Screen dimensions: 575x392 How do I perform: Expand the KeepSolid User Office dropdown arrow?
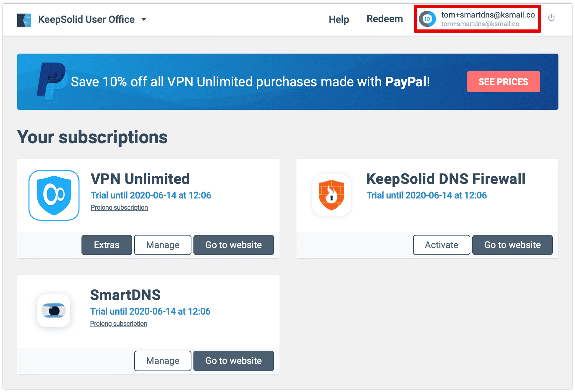pyautogui.click(x=144, y=20)
